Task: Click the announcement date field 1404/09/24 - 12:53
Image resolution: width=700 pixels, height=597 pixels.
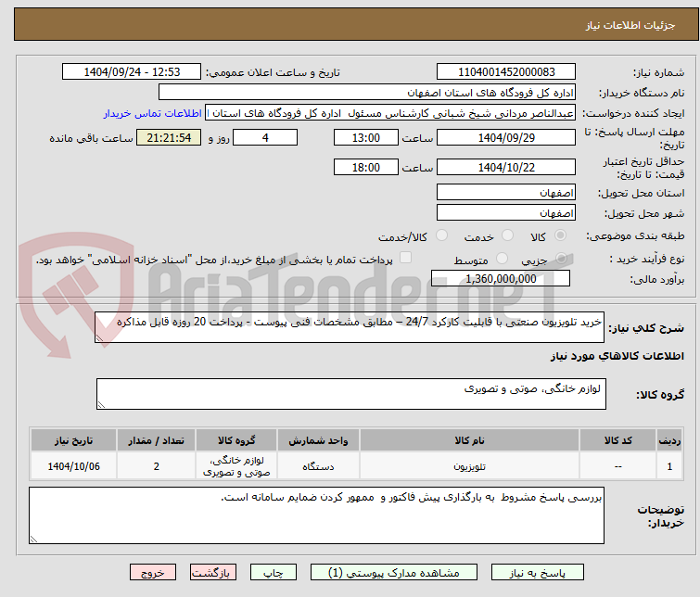Action: pos(132,72)
